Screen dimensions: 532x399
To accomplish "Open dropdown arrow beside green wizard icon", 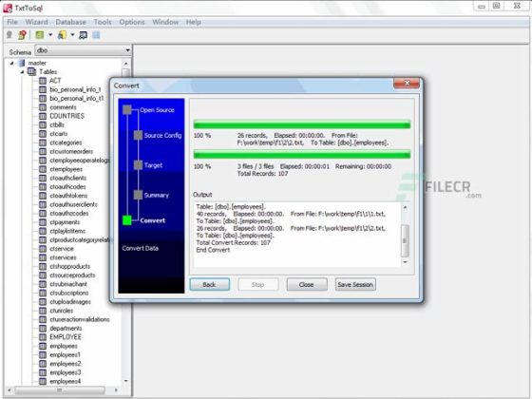I will click(x=50, y=34).
